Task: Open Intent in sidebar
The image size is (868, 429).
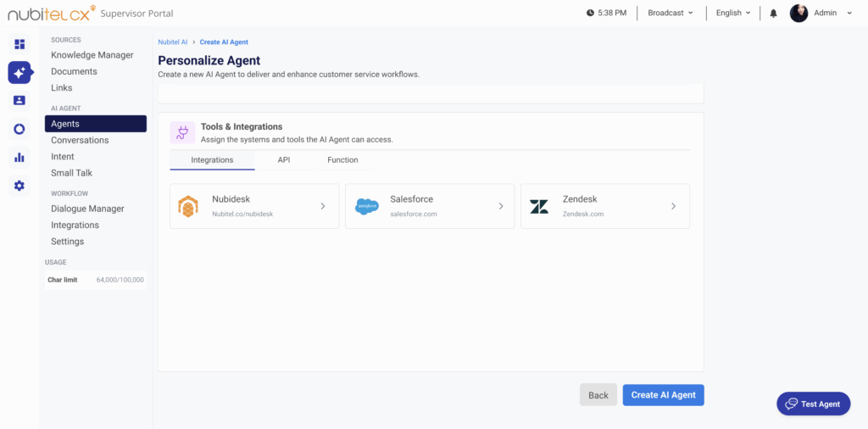Action: tap(63, 157)
